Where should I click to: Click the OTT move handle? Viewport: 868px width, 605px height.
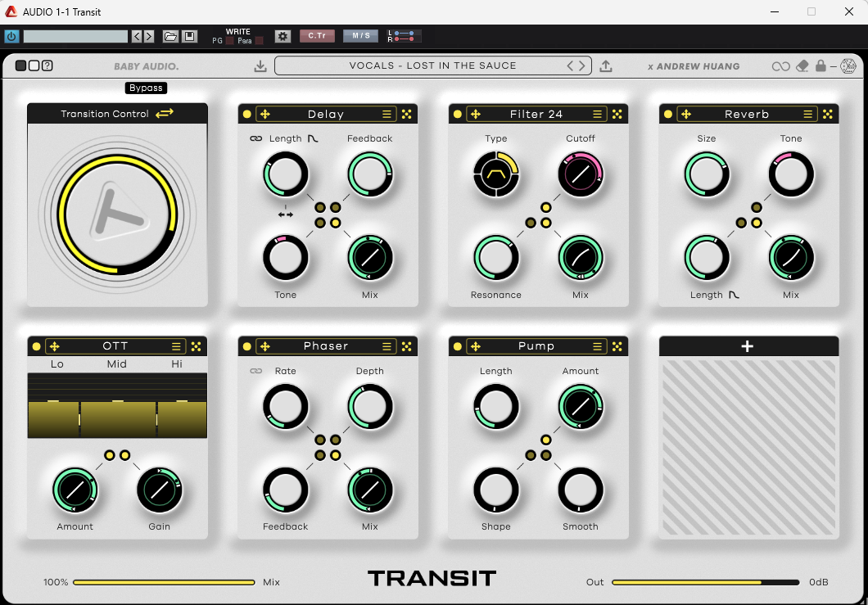pos(54,346)
